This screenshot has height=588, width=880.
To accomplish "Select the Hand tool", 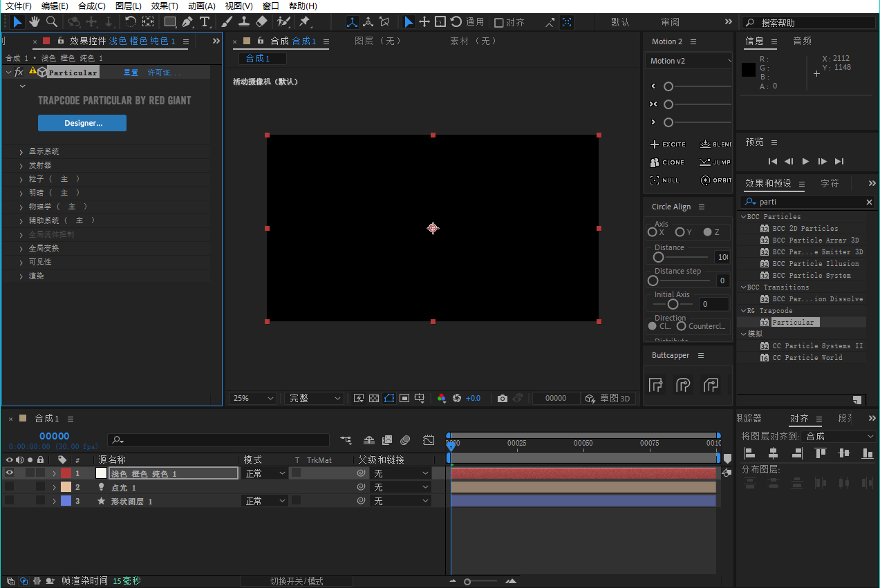I will click(x=34, y=22).
